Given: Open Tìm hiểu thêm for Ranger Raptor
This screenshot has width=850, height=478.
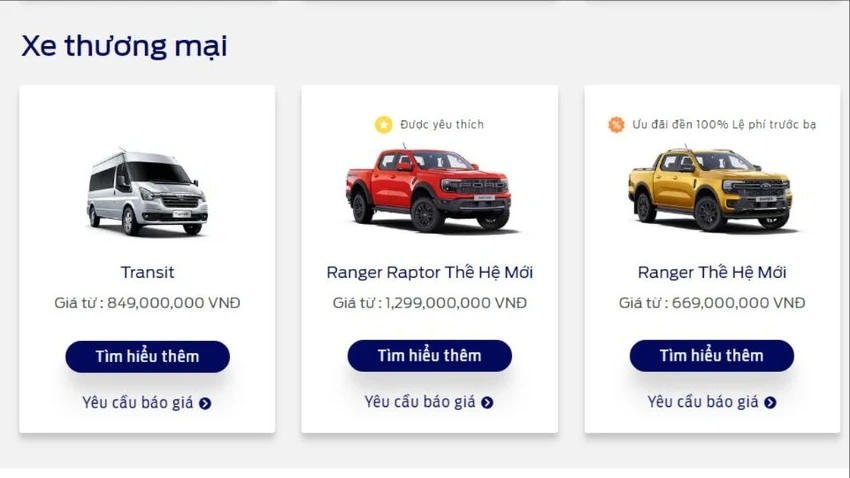Looking at the screenshot, I should coord(429,356).
